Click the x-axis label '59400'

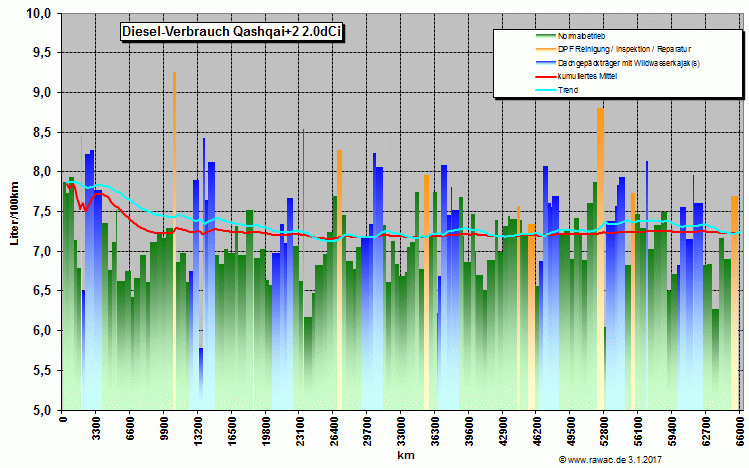click(673, 431)
